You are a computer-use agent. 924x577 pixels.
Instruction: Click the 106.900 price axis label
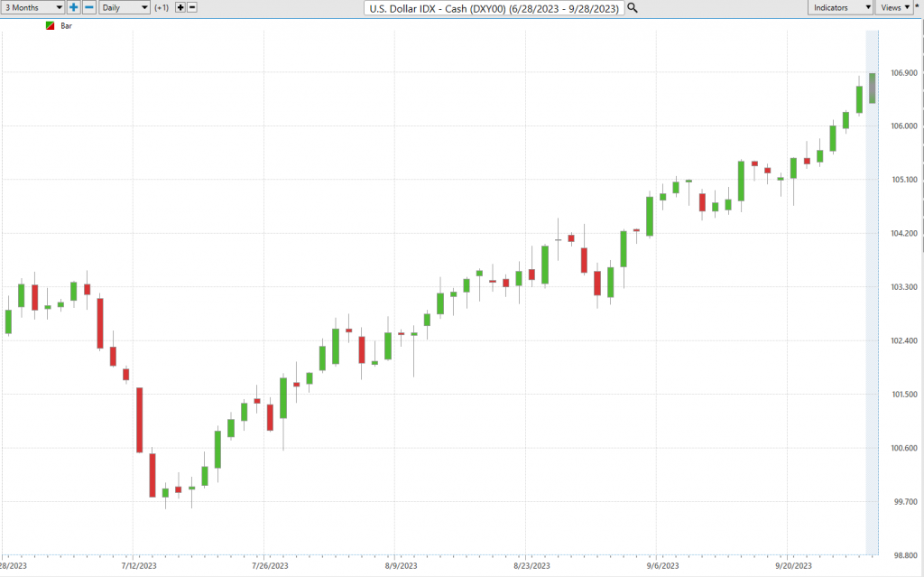click(904, 72)
